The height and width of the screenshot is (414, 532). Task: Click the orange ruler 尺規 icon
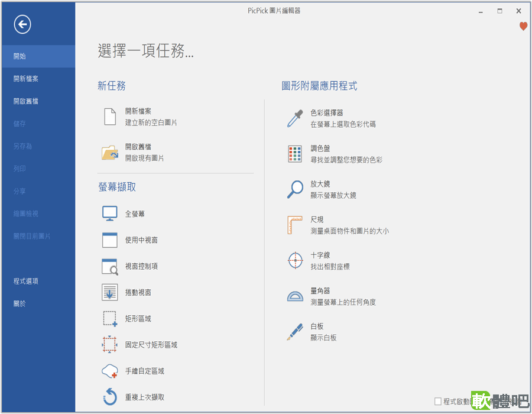295,225
